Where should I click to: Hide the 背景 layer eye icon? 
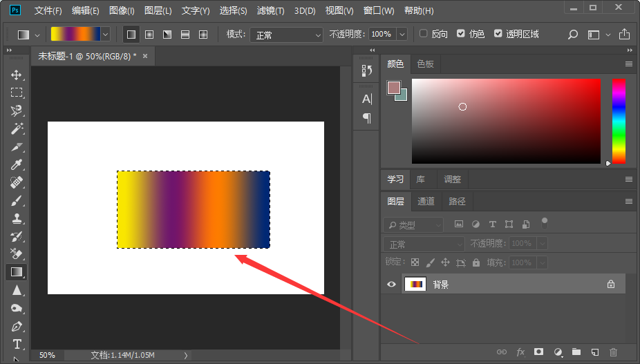click(x=391, y=284)
